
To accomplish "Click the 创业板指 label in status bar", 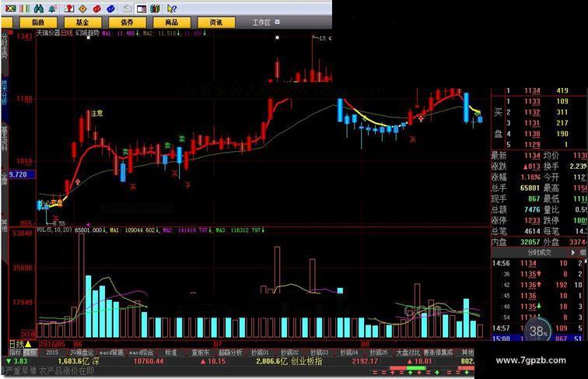I will 306,361.
